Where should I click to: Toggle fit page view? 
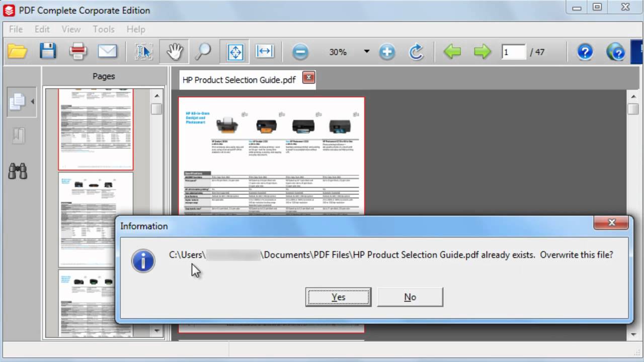[235, 52]
